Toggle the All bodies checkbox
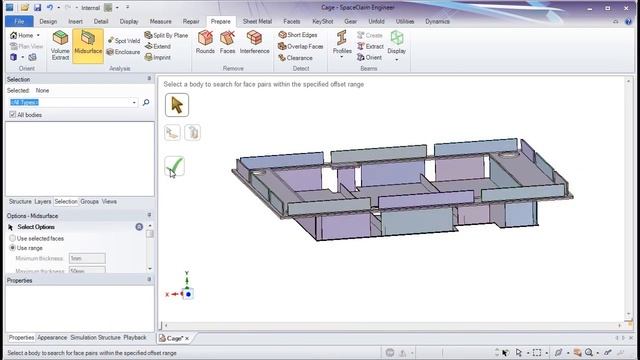640x360 pixels. 13,115
